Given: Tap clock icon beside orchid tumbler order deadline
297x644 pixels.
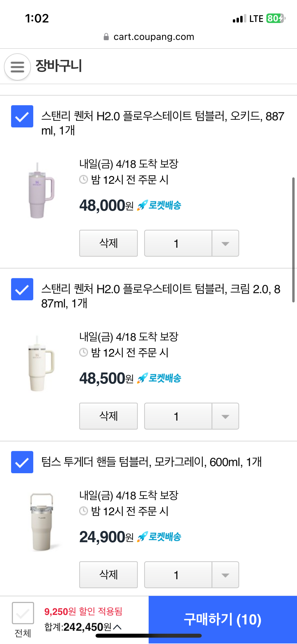Looking at the screenshot, I should click(x=83, y=180).
